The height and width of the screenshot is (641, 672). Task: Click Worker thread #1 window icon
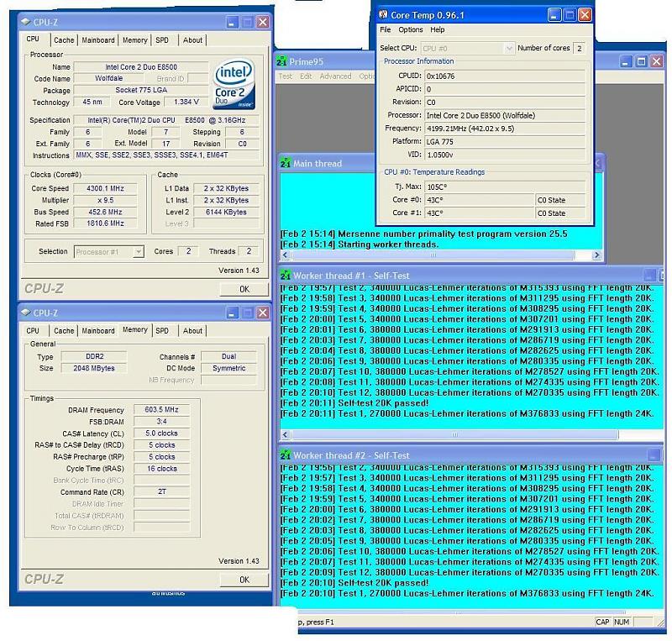286,275
